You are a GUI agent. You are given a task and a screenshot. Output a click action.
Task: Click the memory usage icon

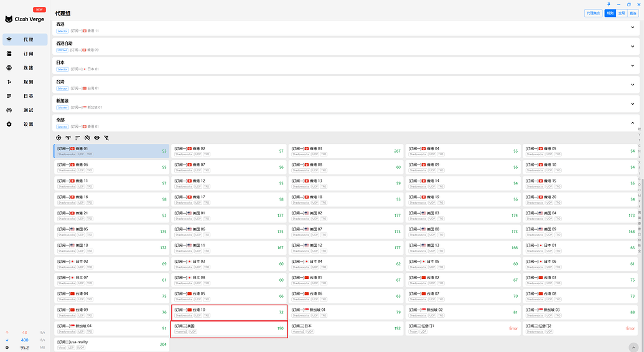click(7, 348)
